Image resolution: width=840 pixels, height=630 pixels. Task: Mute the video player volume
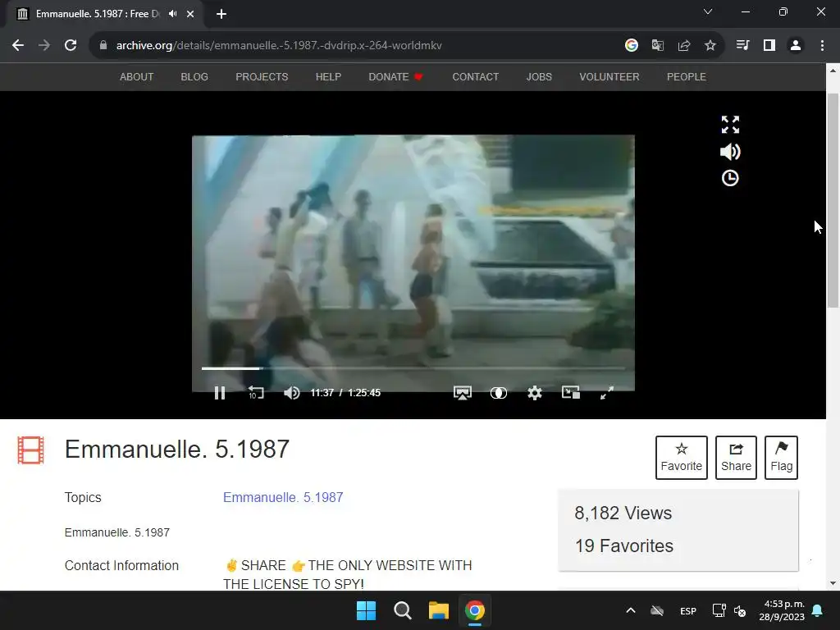tap(291, 393)
